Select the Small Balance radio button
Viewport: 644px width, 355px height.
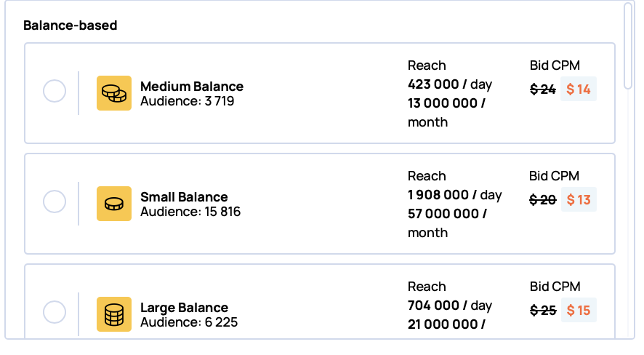[x=55, y=202]
